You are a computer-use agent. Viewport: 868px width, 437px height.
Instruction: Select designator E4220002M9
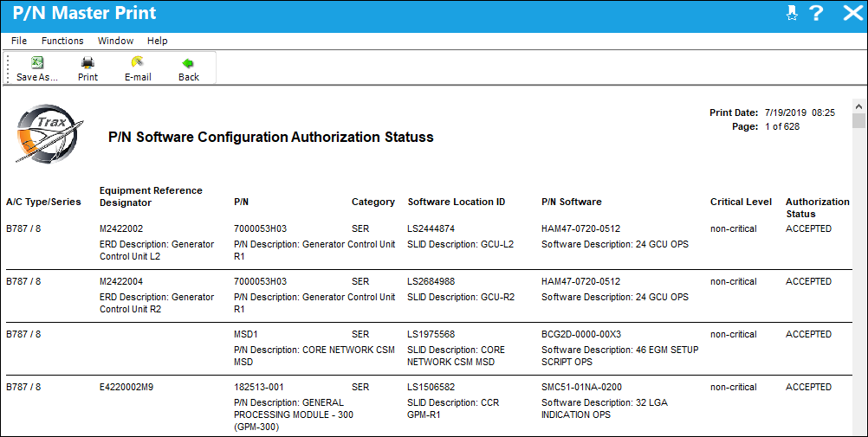[126, 387]
